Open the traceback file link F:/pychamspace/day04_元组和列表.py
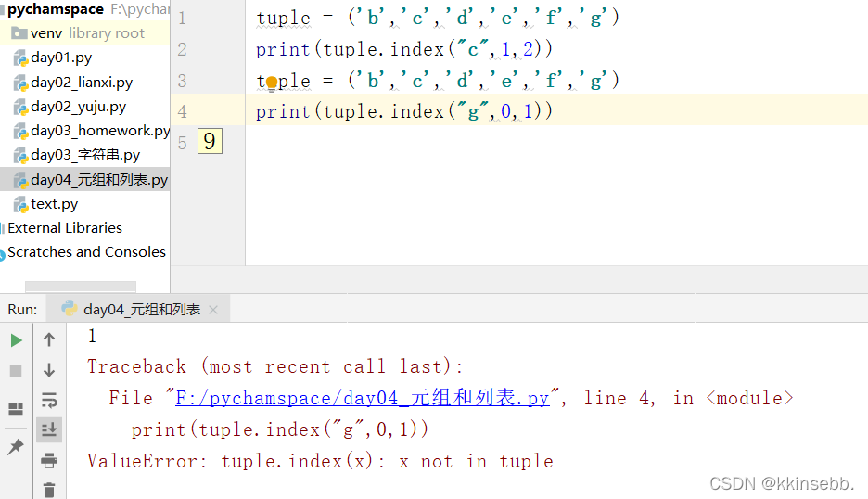The width and height of the screenshot is (868, 499). point(362,398)
